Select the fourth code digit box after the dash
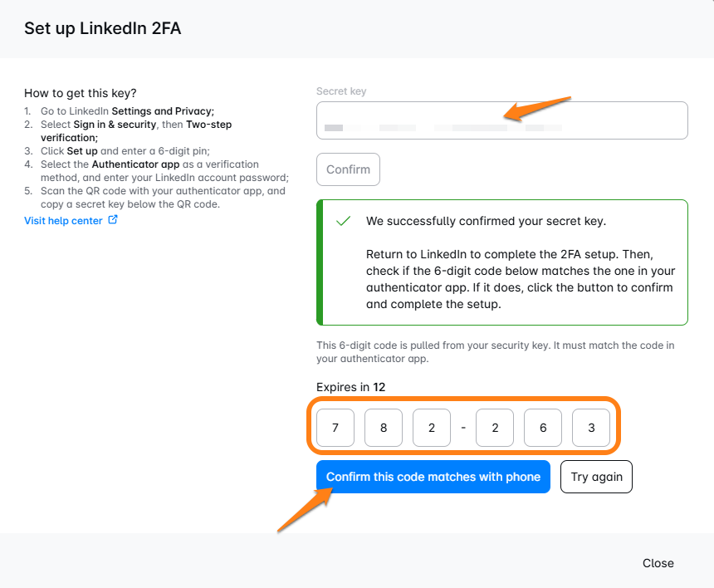 coord(495,428)
